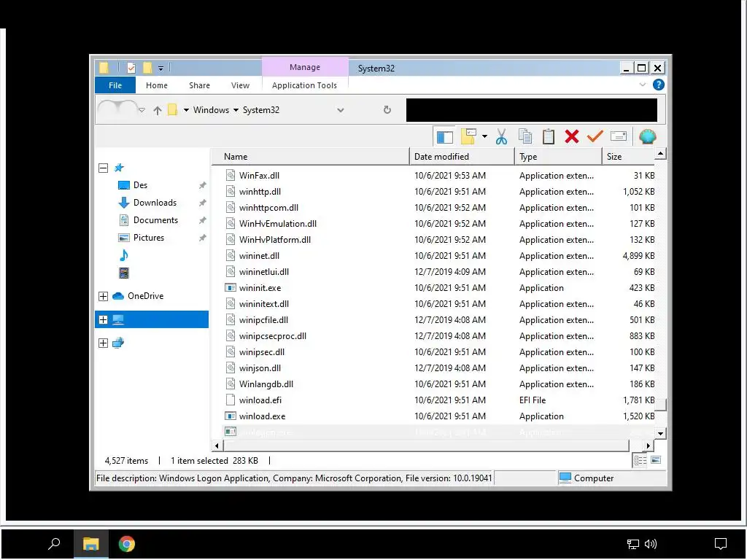Select the winload.exe file
Screen dimensions: 747x560
click(439, 416)
